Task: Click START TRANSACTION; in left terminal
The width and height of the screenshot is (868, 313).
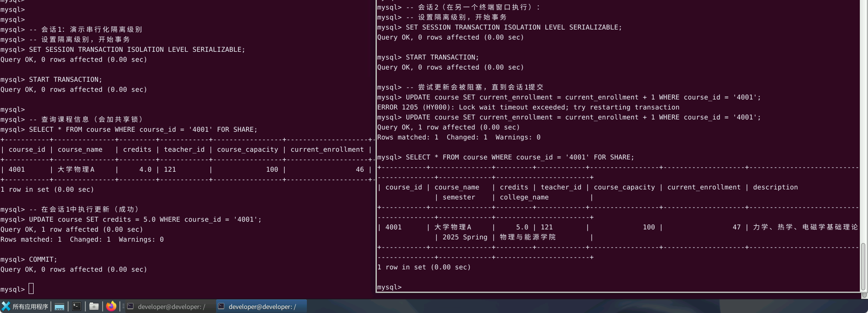Action: tap(65, 79)
